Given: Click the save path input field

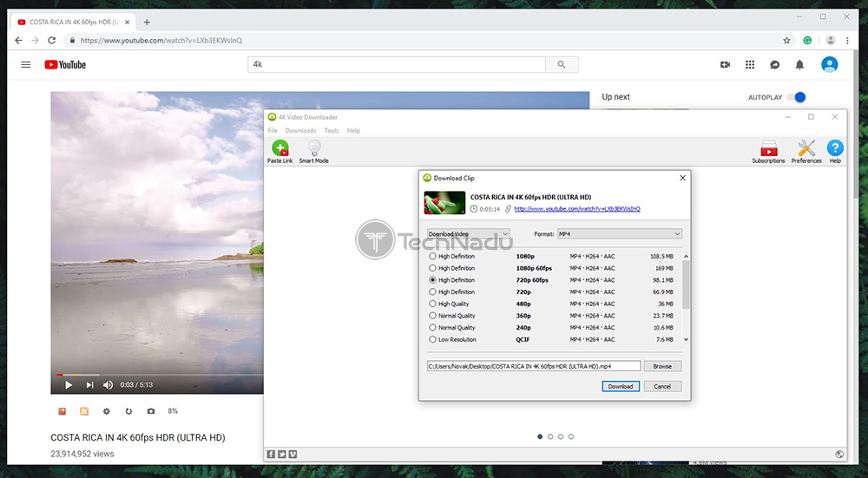Looking at the screenshot, I should [534, 366].
